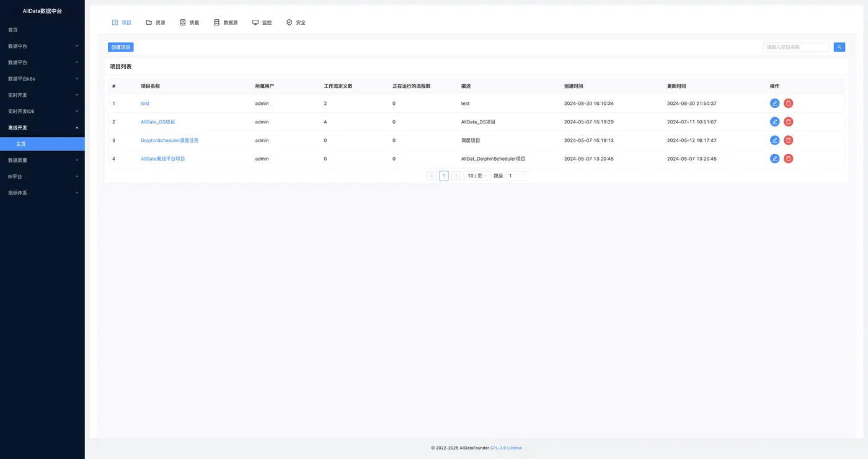Image resolution: width=868 pixels, height=459 pixels.
Task: Edit the DolphinScheduler调度任务 row
Action: point(774,140)
